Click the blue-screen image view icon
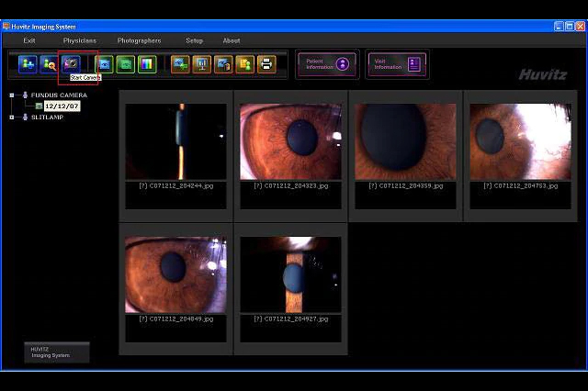This screenshot has height=391, width=588. (x=104, y=64)
